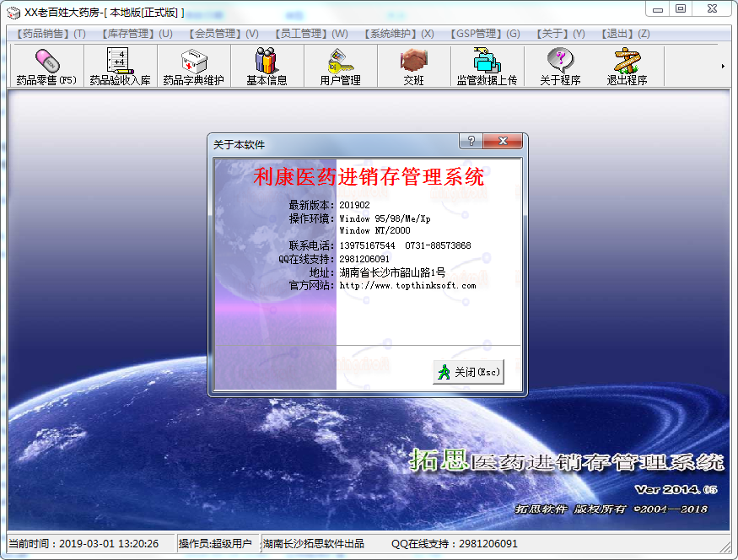Click the application icon in title bar
This screenshot has height=560, width=738.
13,13
